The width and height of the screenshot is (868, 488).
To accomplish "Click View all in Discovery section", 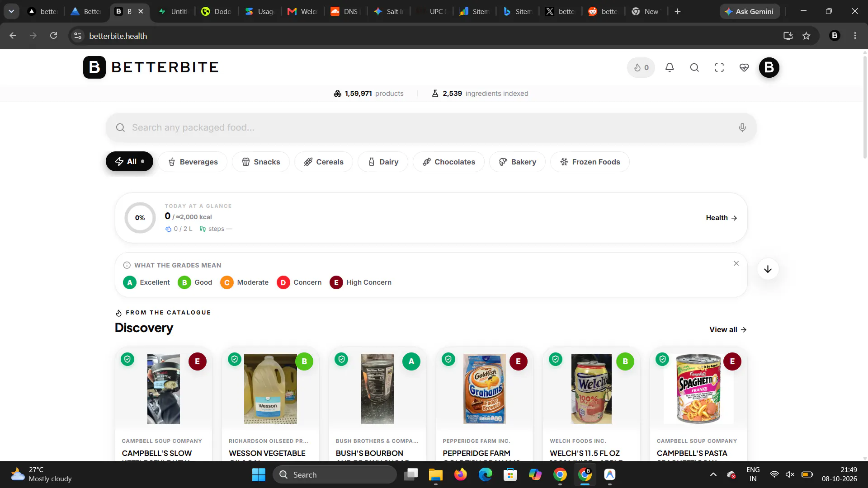I will click(x=728, y=330).
